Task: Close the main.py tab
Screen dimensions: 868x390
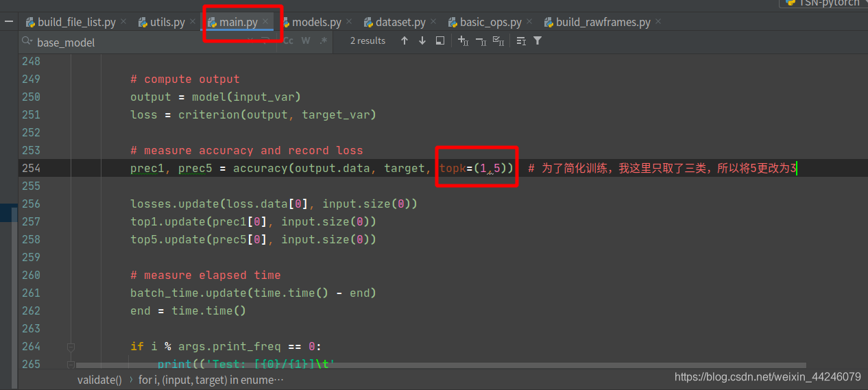Action: click(265, 22)
